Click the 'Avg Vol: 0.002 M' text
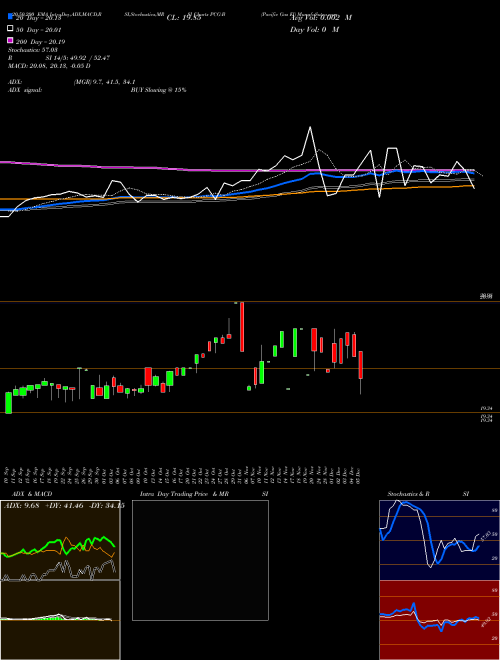Viewport: 500px width, 660px height. [321, 18]
